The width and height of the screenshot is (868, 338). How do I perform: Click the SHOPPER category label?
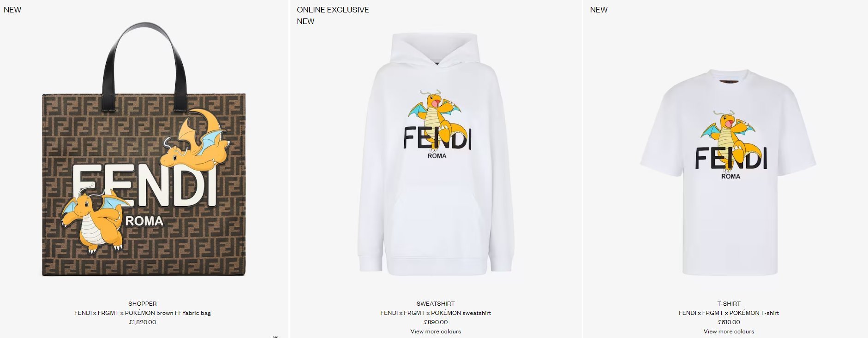143,303
